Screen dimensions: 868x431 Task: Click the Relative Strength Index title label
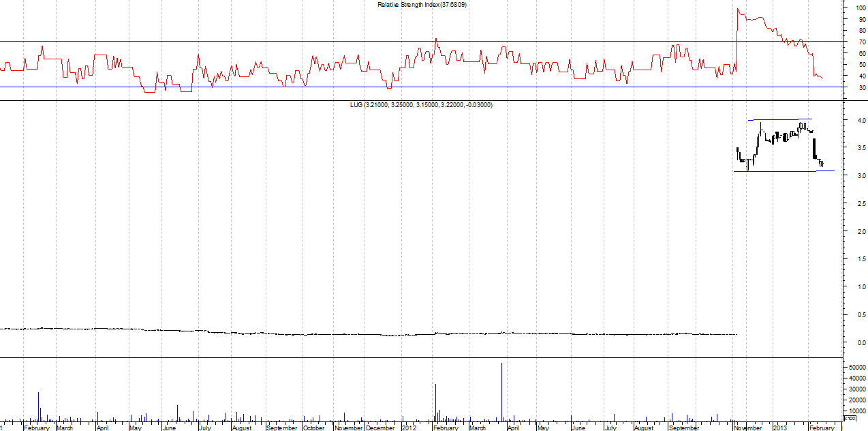click(x=422, y=5)
